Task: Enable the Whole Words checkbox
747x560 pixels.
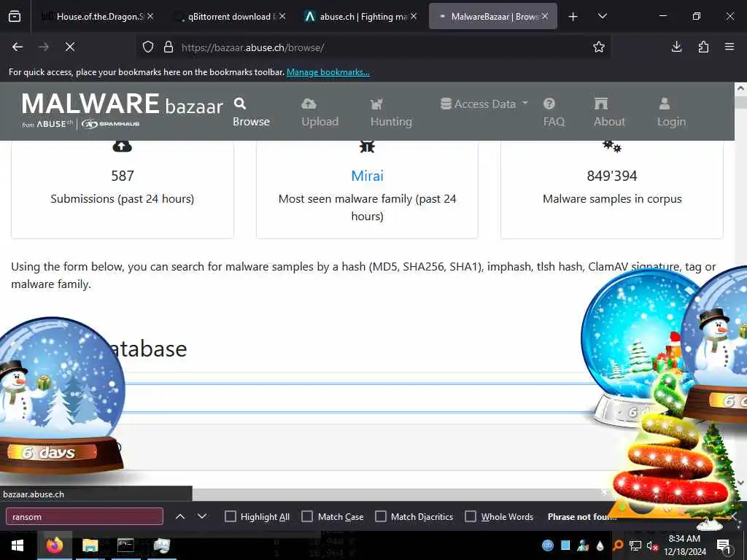Action: [x=471, y=517]
